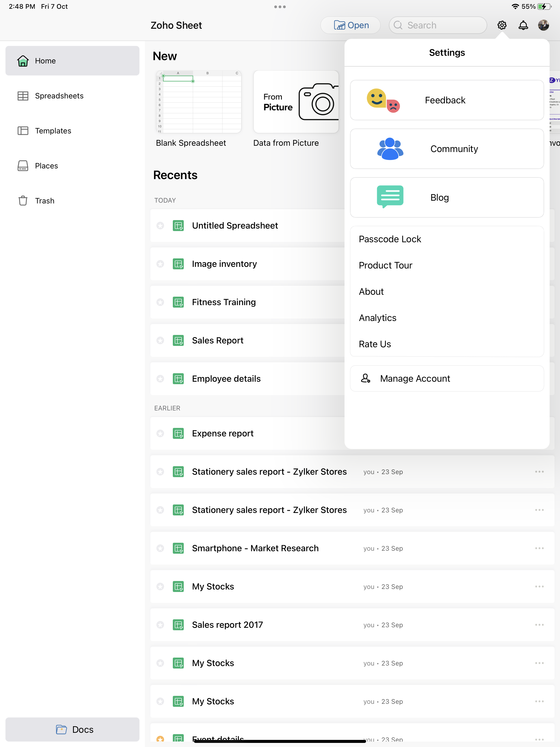Select Passcode Lock in Settings
This screenshot has width=560, height=747.
390,239
